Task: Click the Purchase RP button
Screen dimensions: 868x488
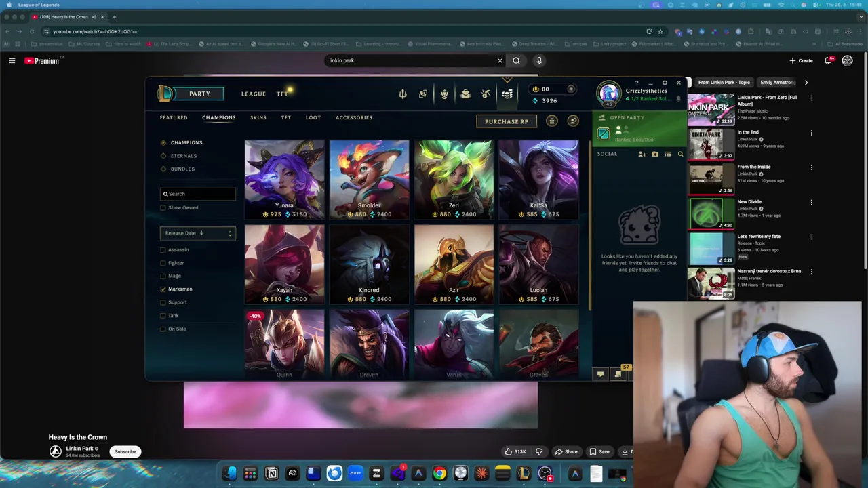Action: (x=507, y=121)
